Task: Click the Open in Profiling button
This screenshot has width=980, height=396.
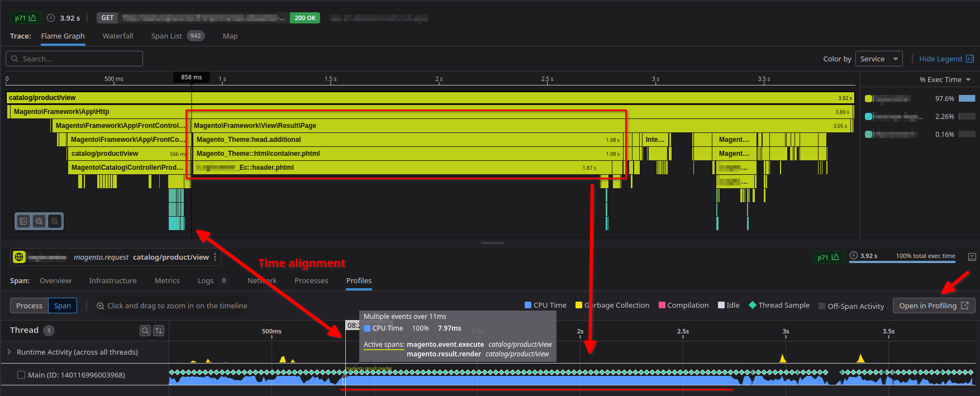Action: click(934, 306)
